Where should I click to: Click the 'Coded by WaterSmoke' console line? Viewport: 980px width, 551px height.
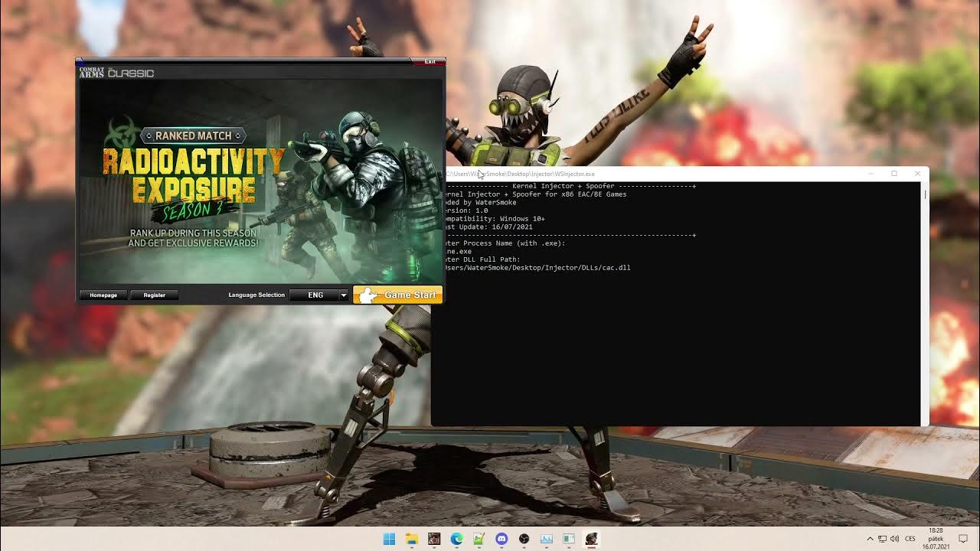click(x=481, y=202)
